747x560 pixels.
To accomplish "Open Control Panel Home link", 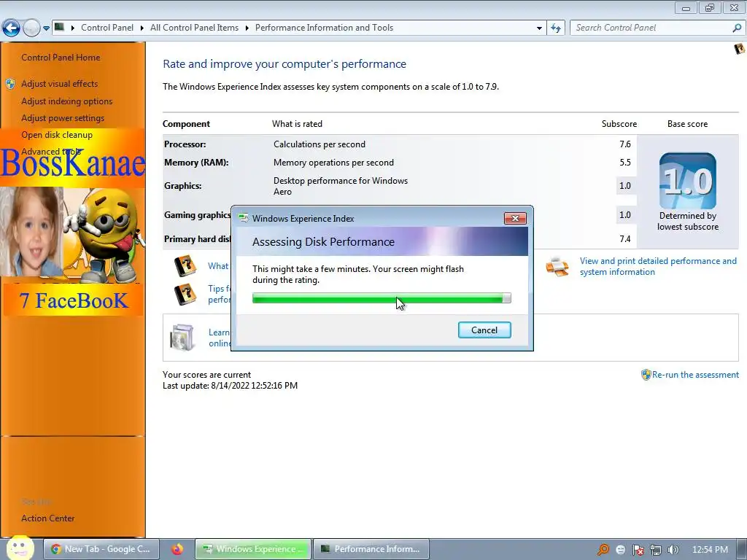I will (61, 57).
